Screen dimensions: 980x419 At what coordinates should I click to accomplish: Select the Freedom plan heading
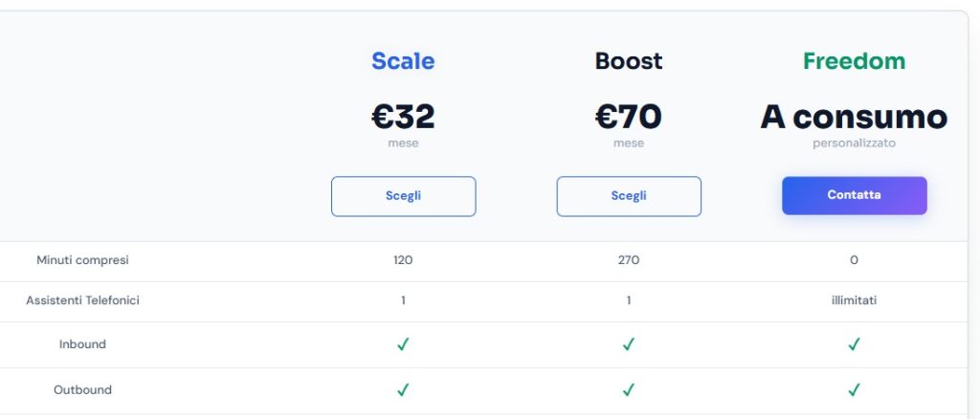point(854,61)
